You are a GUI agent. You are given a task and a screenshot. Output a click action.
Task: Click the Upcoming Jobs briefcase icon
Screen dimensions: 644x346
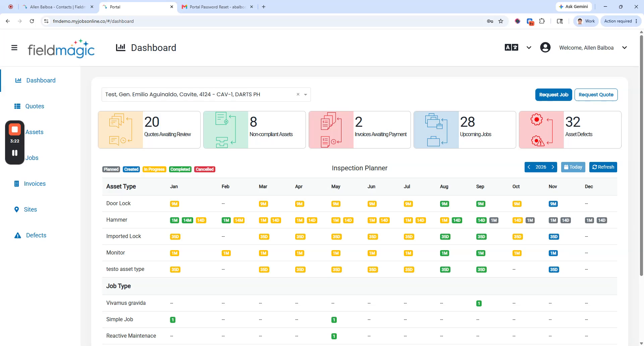click(436, 130)
